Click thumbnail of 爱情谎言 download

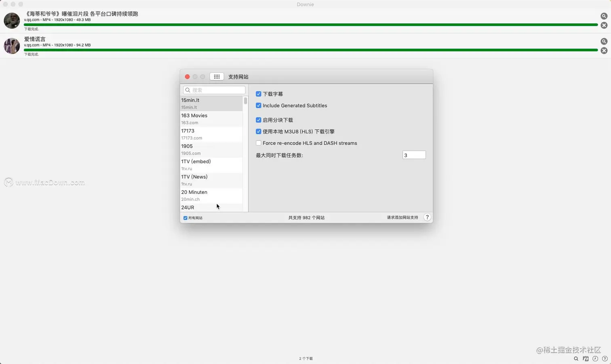coord(12,46)
